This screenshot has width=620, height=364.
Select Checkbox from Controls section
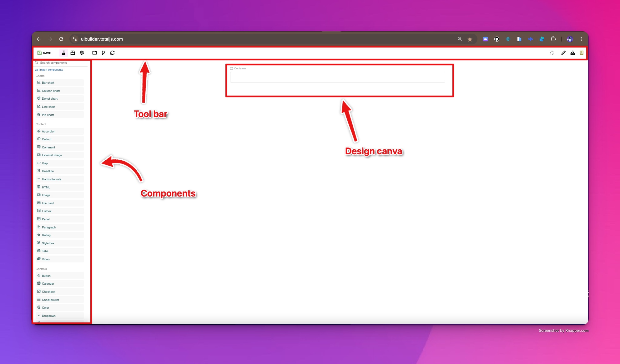point(48,291)
